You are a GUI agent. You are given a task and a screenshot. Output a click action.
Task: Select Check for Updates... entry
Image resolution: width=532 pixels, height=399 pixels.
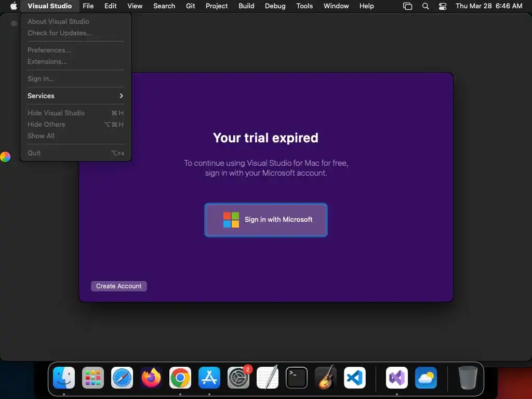tap(75, 33)
